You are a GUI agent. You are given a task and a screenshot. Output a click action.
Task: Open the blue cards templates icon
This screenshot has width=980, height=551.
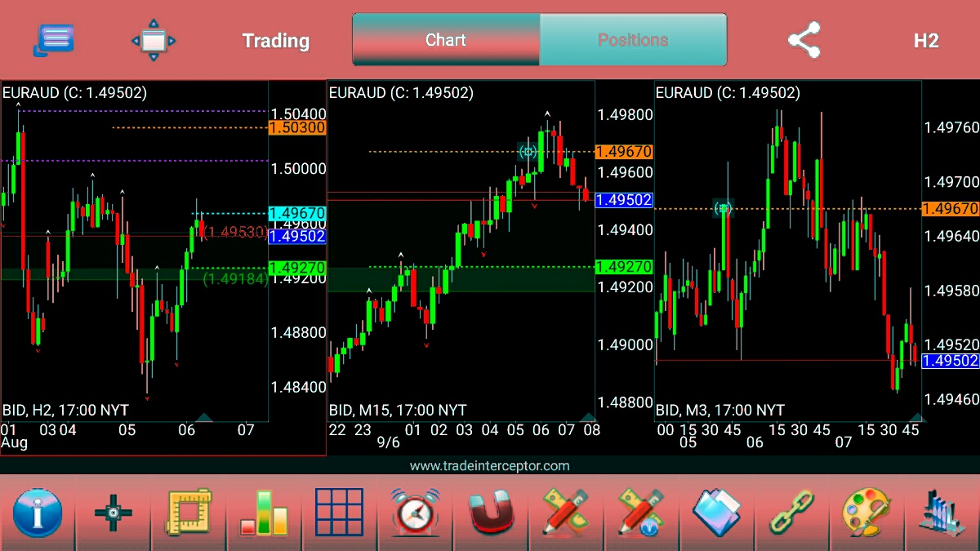[x=716, y=513]
